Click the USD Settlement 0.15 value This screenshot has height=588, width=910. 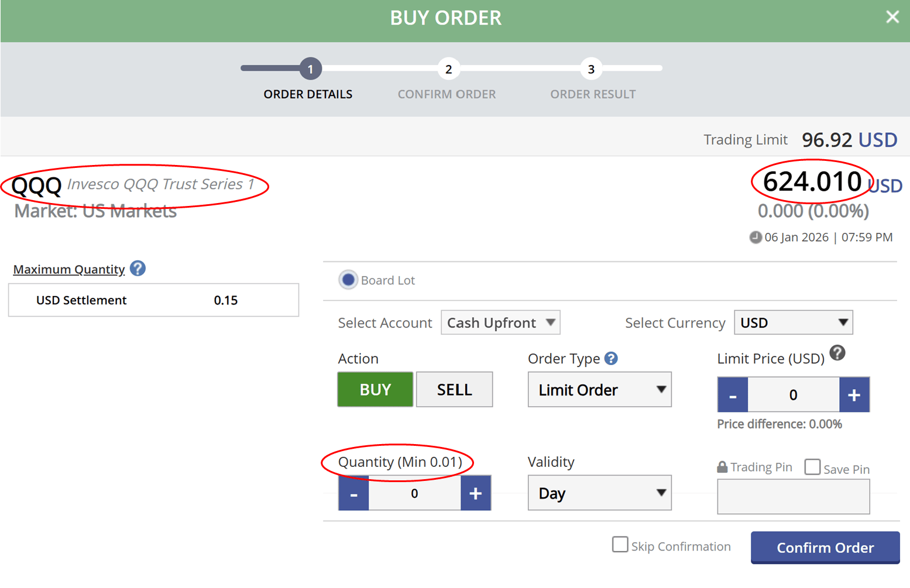[226, 300]
